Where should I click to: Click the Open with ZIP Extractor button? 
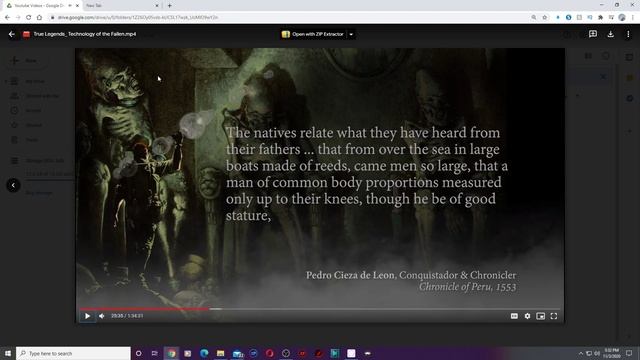313,34
